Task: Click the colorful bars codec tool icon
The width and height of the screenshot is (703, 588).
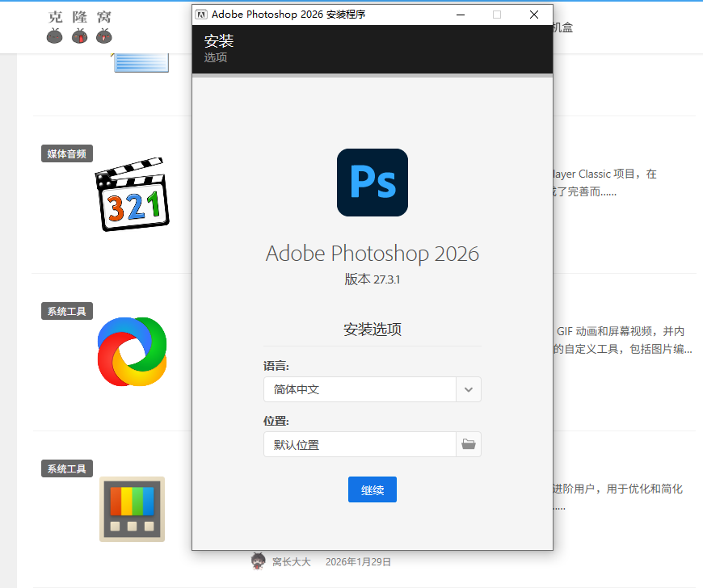Action: [132, 508]
